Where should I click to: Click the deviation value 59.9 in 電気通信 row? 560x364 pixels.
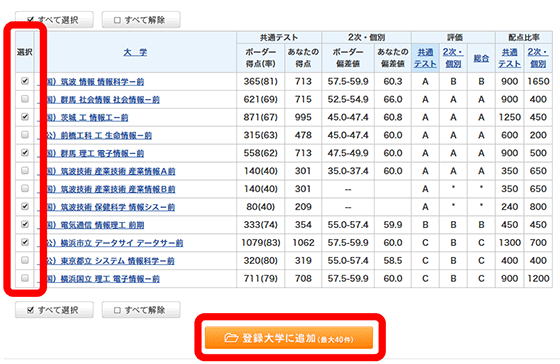(393, 225)
